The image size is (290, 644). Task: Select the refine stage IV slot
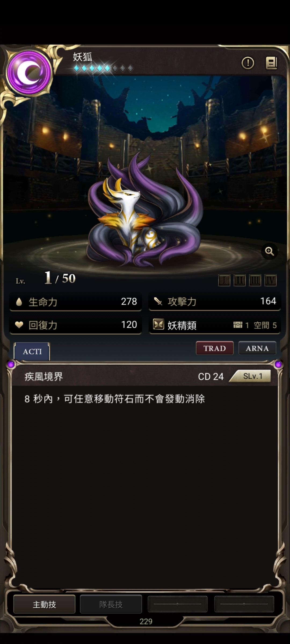pyautogui.click(x=270, y=280)
